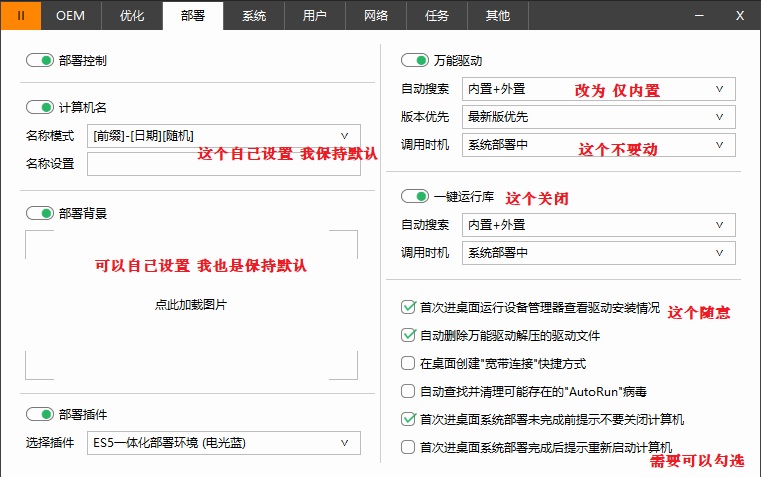Image resolution: width=761 pixels, height=477 pixels.
Task: Uncheck 自动删除万能驱动解压的驱动文件 checkbox
Action: point(407,335)
